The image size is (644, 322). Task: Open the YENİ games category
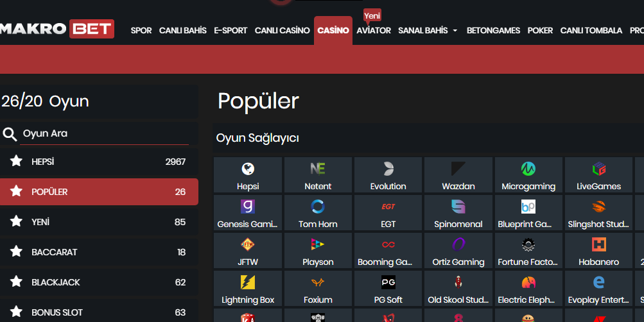99,222
